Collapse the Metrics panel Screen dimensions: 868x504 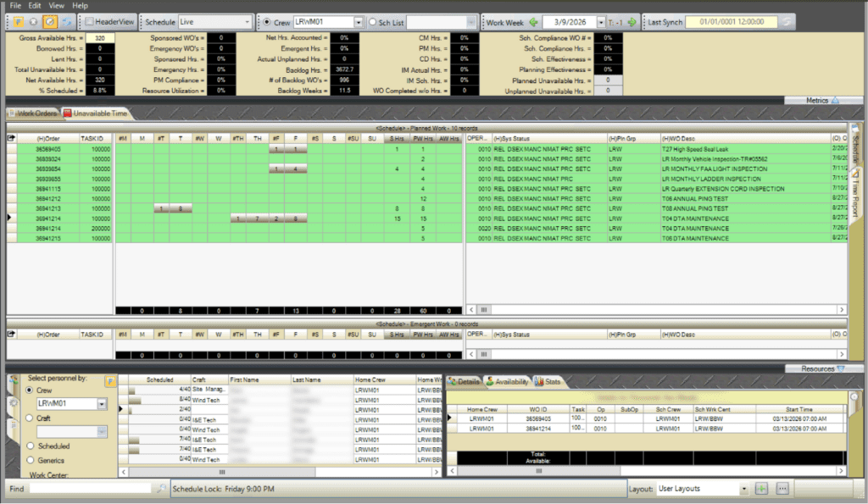pos(834,100)
